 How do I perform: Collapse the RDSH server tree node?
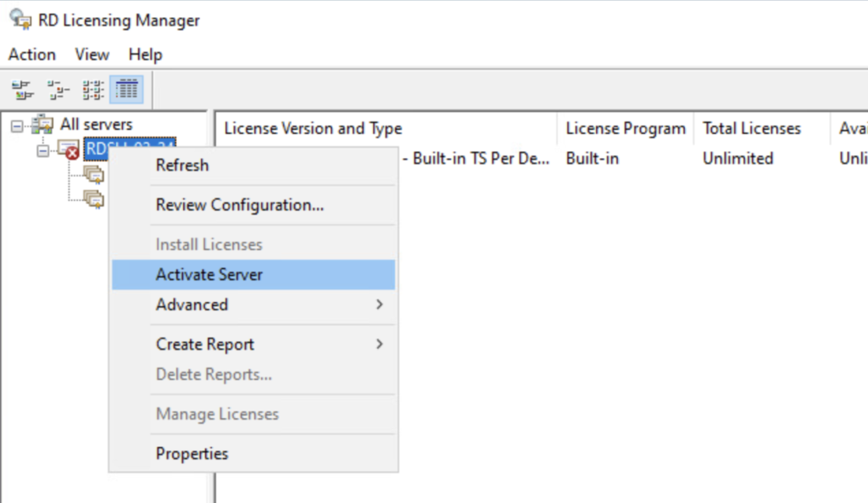pyautogui.click(x=42, y=150)
